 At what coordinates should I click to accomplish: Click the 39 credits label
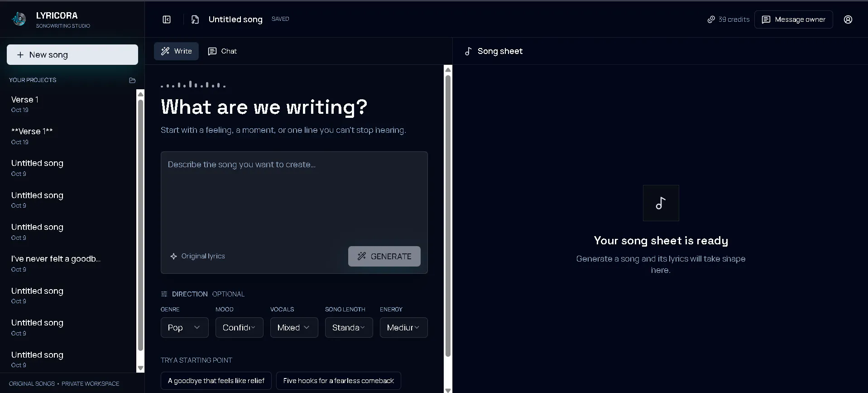(734, 19)
